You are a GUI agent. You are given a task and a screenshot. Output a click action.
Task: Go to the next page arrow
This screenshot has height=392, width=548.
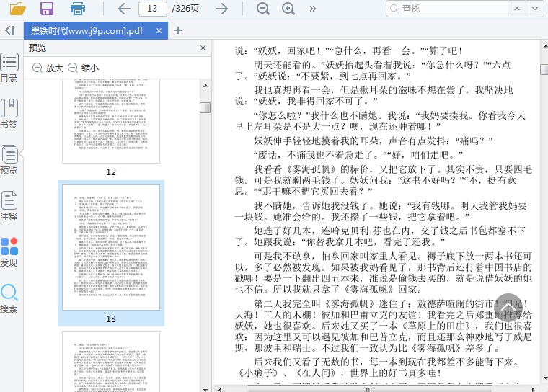221,9
